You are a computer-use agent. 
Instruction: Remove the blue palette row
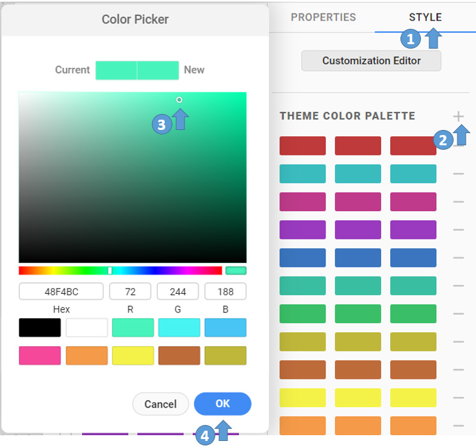459,258
